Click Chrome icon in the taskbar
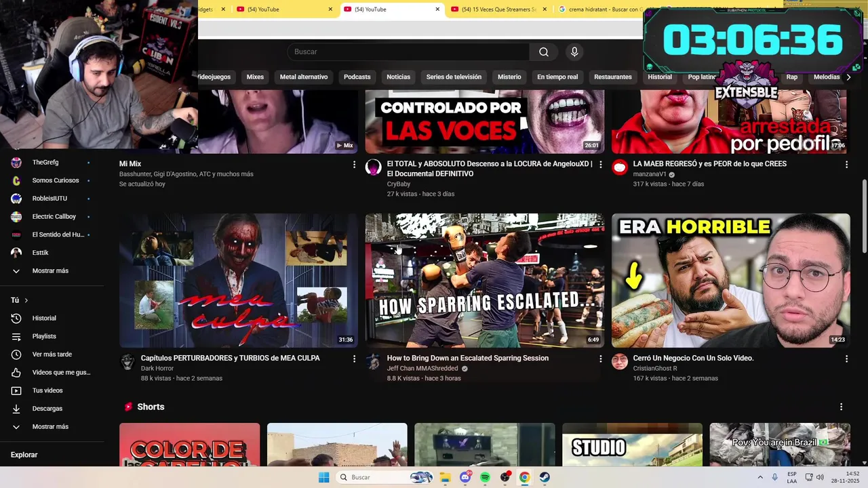The height and width of the screenshot is (488, 868). pyautogui.click(x=525, y=477)
